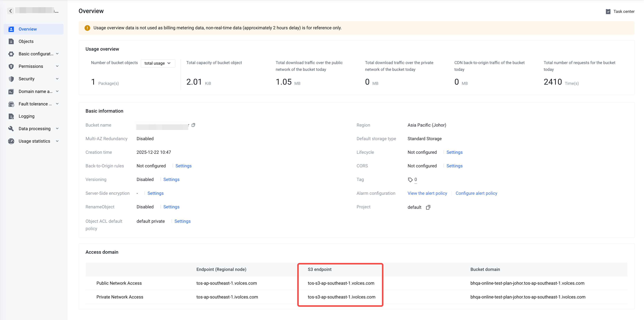Click Configure alert policy link

(476, 193)
